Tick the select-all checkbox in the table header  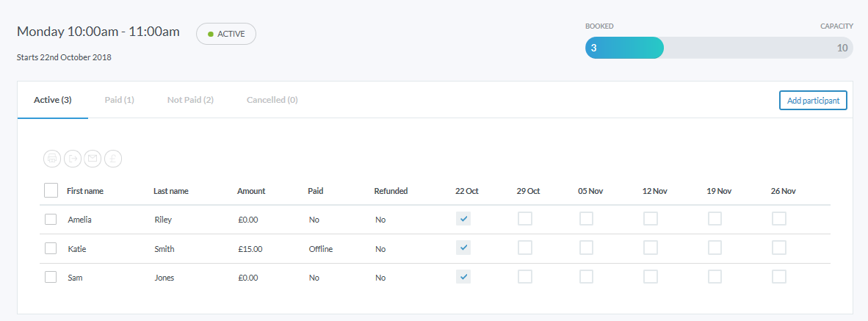coord(51,190)
